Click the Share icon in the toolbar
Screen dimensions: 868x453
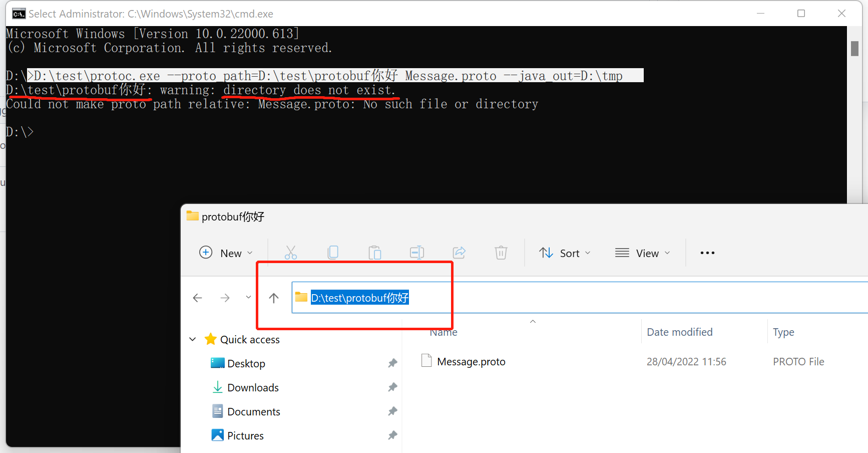[x=459, y=253]
